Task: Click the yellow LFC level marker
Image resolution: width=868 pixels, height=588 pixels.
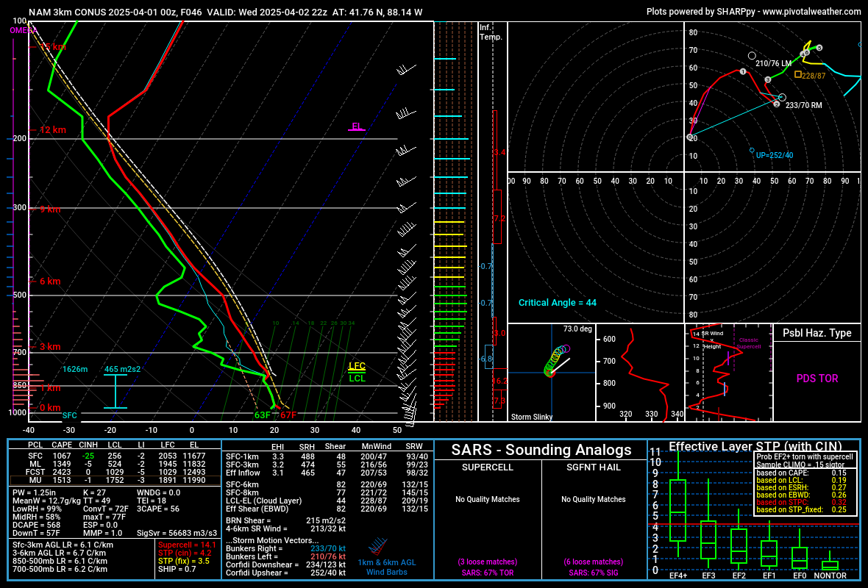Action: pyautogui.click(x=357, y=367)
